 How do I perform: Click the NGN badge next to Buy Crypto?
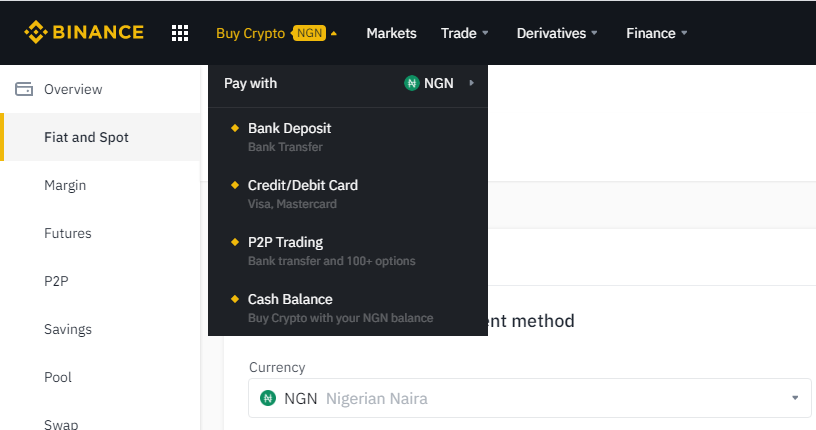tap(309, 33)
